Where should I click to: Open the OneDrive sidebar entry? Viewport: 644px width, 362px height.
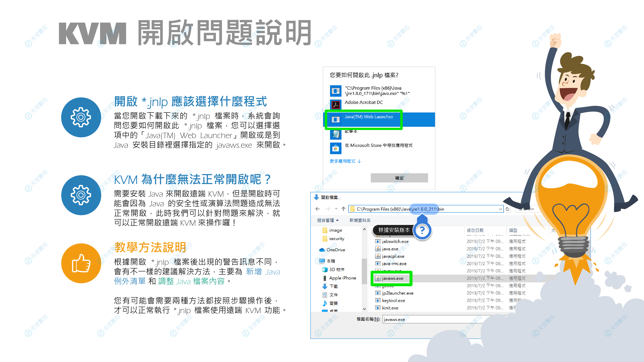336,250
